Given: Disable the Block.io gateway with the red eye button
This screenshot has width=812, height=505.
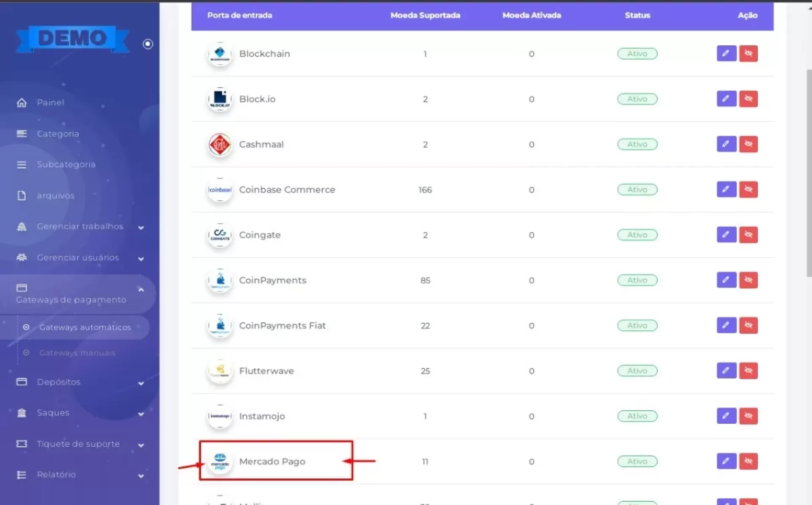Looking at the screenshot, I should tap(748, 99).
